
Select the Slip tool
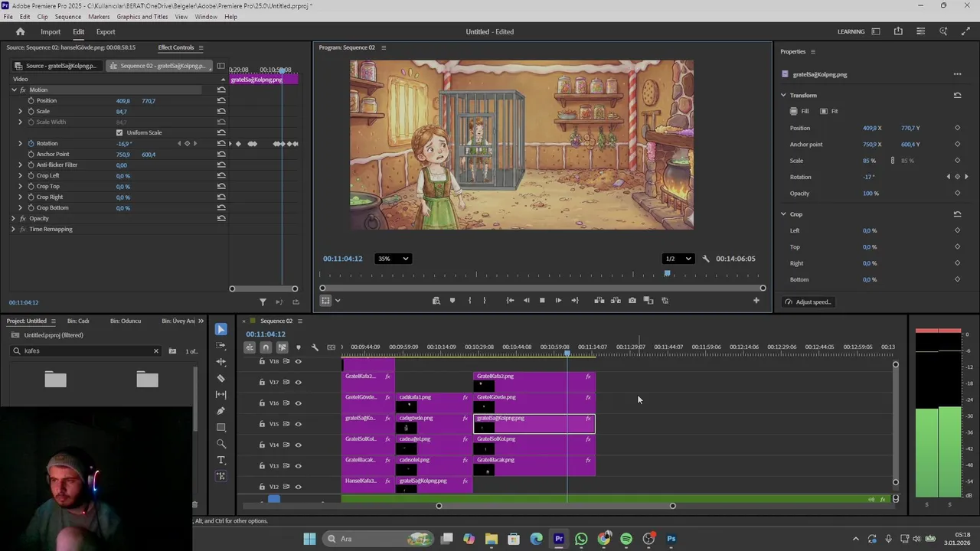coord(221,394)
